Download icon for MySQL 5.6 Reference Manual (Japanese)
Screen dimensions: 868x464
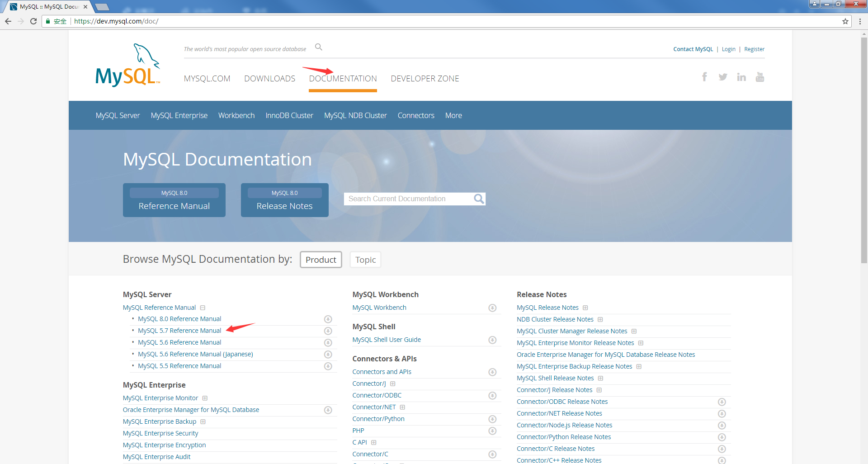(x=328, y=355)
